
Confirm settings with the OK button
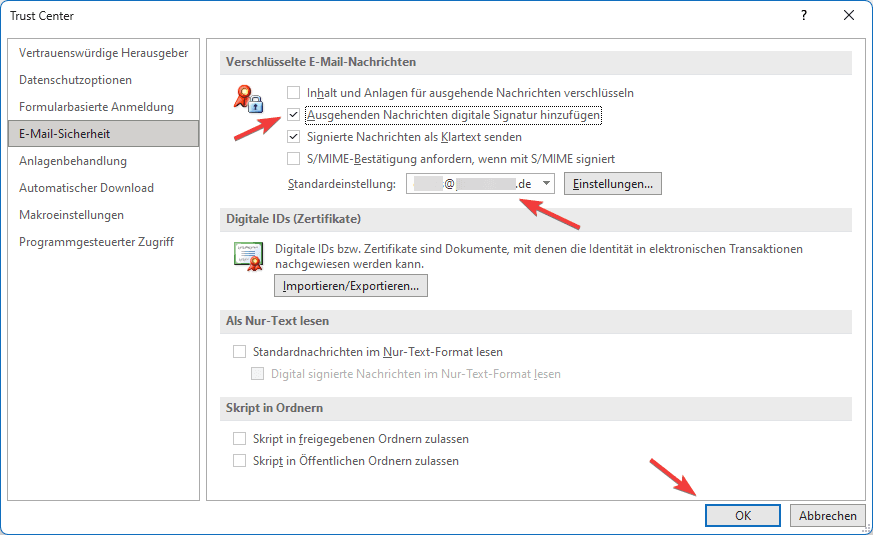742,516
